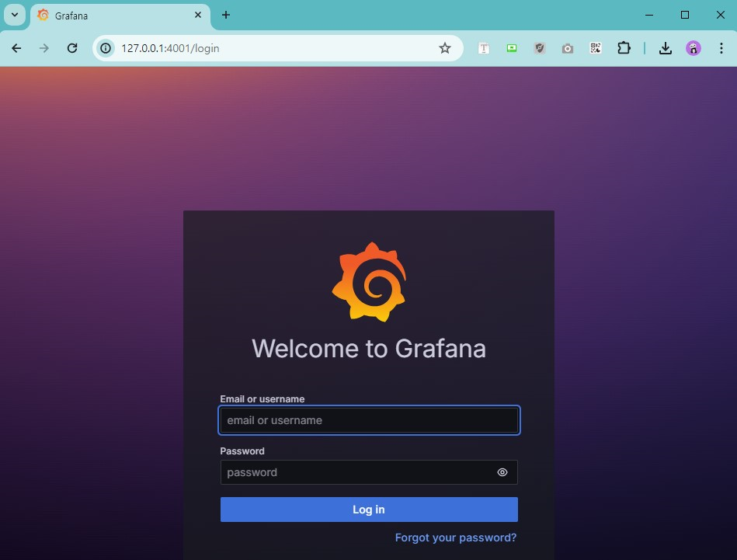Open the text extension icon with letter T
Viewport: 737px width, 560px height.
point(484,48)
